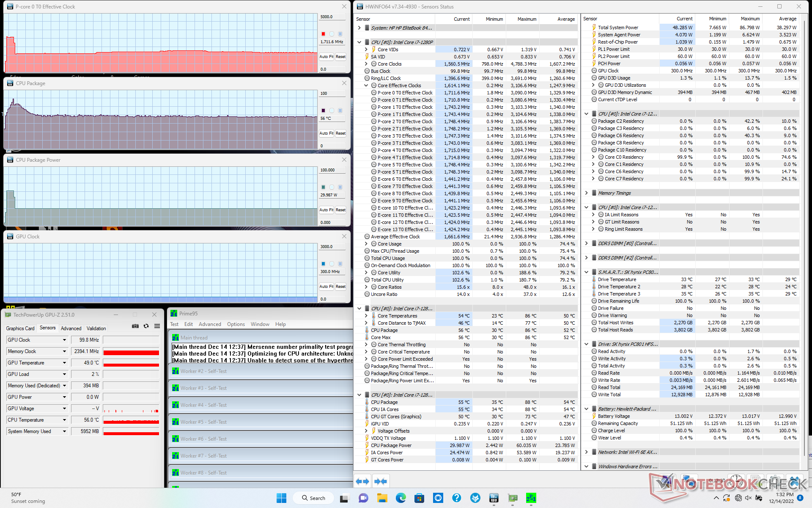Image resolution: width=812 pixels, height=508 pixels.
Task: Expand the Core Clocks sensor row
Action: [366, 64]
